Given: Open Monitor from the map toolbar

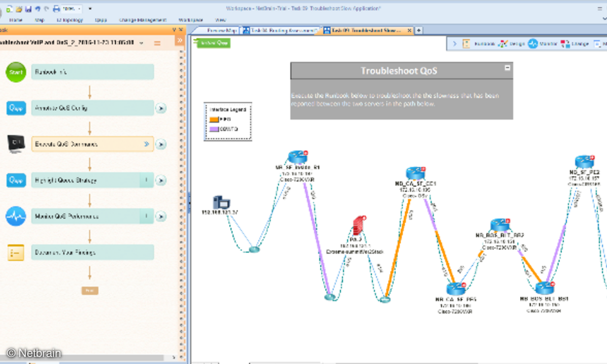Looking at the screenshot, I should [x=543, y=44].
